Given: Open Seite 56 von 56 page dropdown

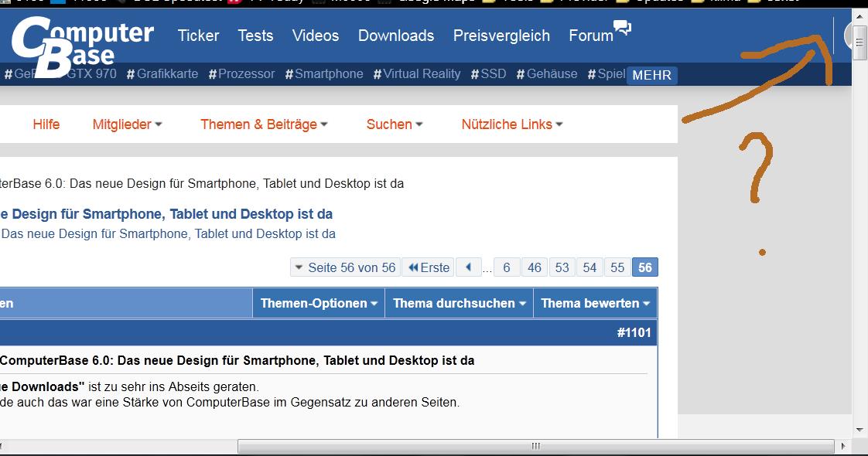Looking at the screenshot, I should pyautogui.click(x=346, y=267).
